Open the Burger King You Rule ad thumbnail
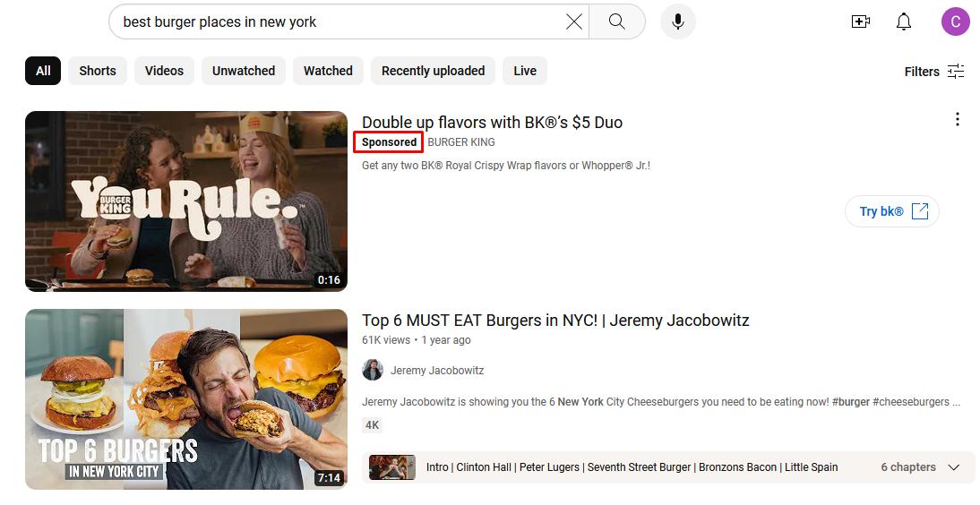The width and height of the screenshot is (980, 505). pyautogui.click(x=186, y=201)
